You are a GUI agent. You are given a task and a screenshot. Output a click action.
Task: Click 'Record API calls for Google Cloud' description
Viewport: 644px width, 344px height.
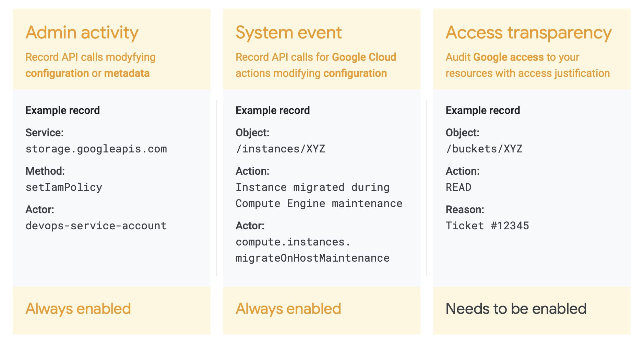[316, 57]
